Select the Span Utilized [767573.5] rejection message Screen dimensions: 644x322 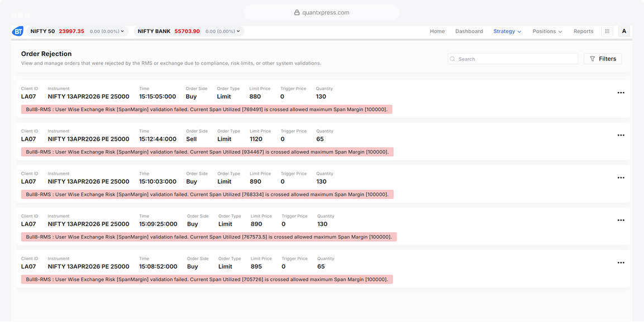pyautogui.click(x=209, y=237)
